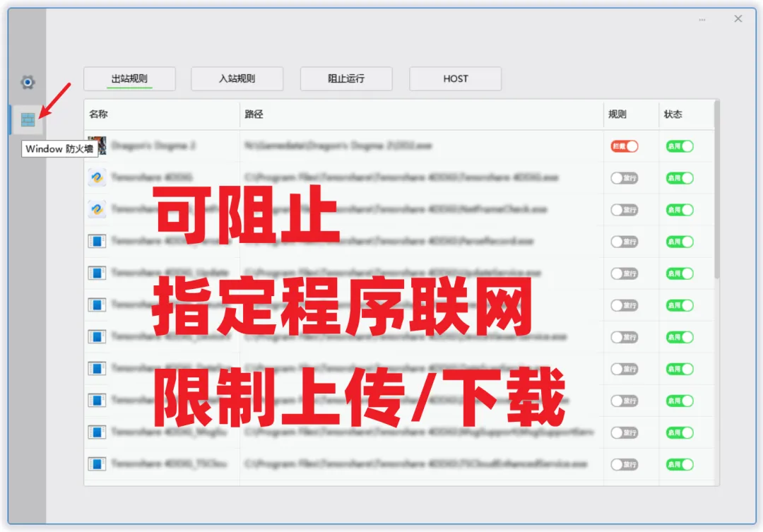Open the settings gear in the sidebar
Viewport: 763px width, 532px height.
(27, 82)
